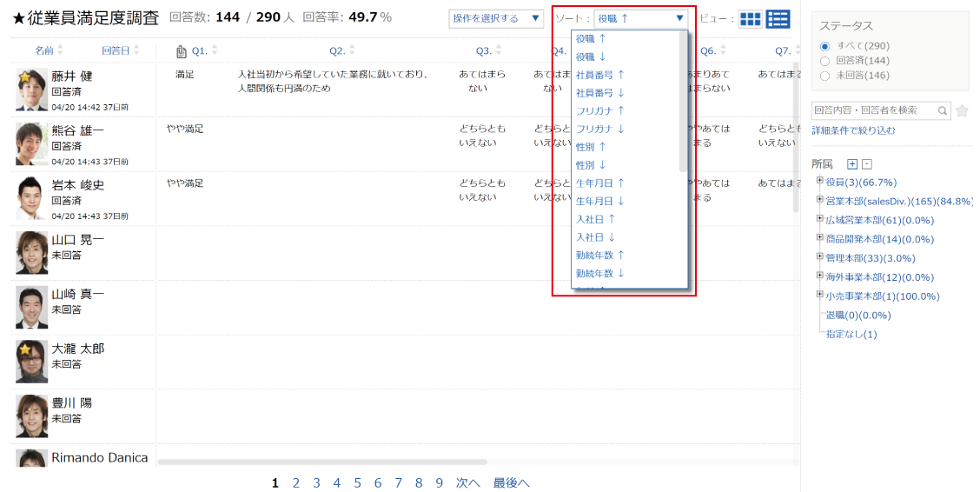Open Rimando Danica's name
The image size is (980, 492).
pos(99,457)
